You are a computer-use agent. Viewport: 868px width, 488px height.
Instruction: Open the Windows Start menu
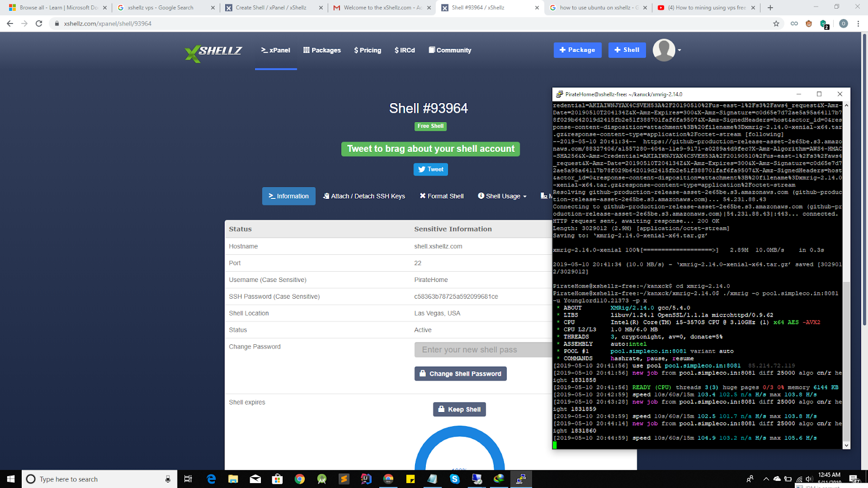tap(11, 479)
